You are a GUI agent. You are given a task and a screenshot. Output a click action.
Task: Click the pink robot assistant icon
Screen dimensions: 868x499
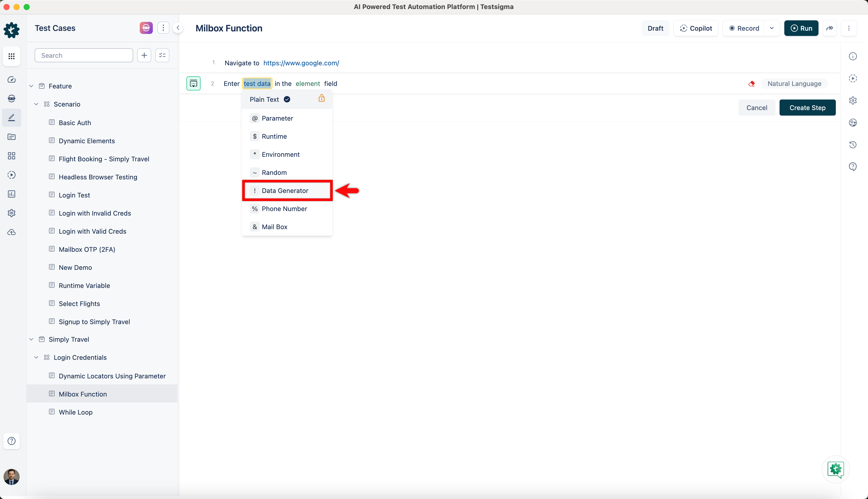(146, 28)
